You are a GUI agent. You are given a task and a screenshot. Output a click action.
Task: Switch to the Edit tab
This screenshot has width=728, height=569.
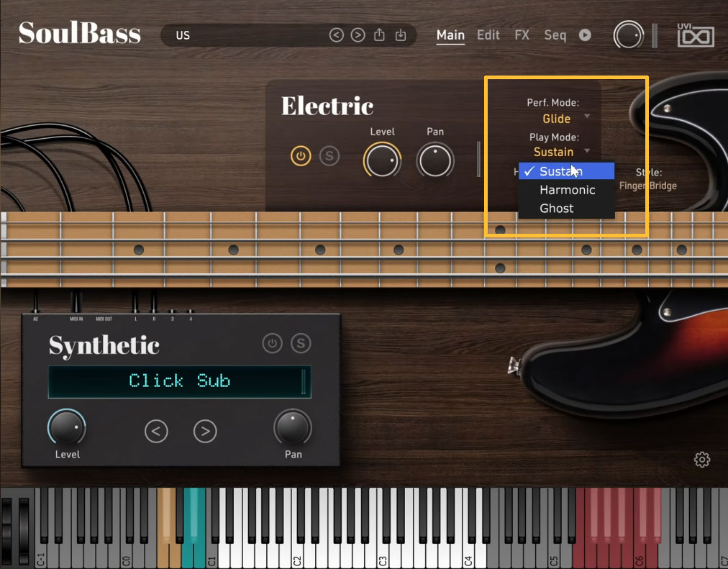click(x=488, y=35)
